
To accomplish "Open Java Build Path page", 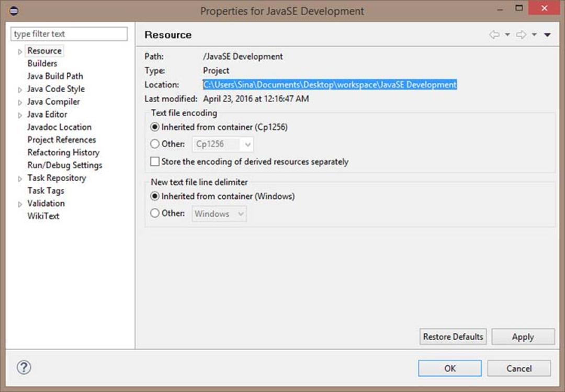I will tap(55, 76).
